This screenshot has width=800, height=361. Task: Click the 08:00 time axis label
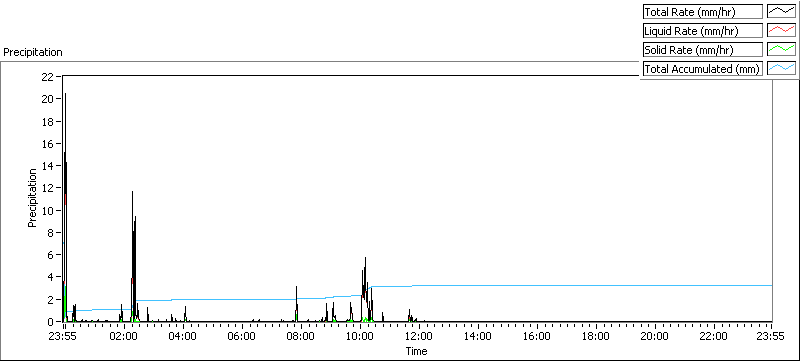pos(301,336)
